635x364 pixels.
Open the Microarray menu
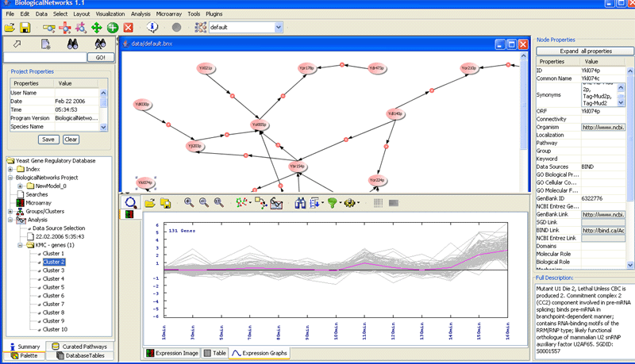pos(169,13)
